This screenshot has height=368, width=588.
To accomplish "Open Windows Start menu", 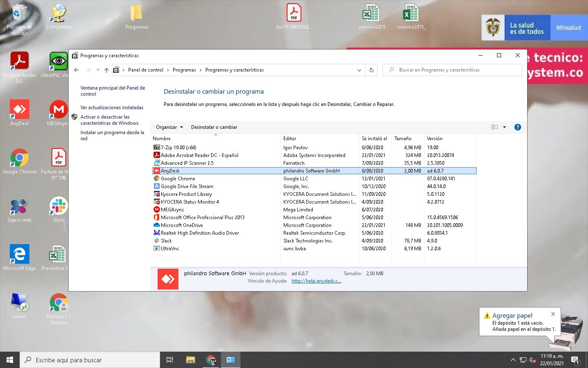I will (10, 360).
